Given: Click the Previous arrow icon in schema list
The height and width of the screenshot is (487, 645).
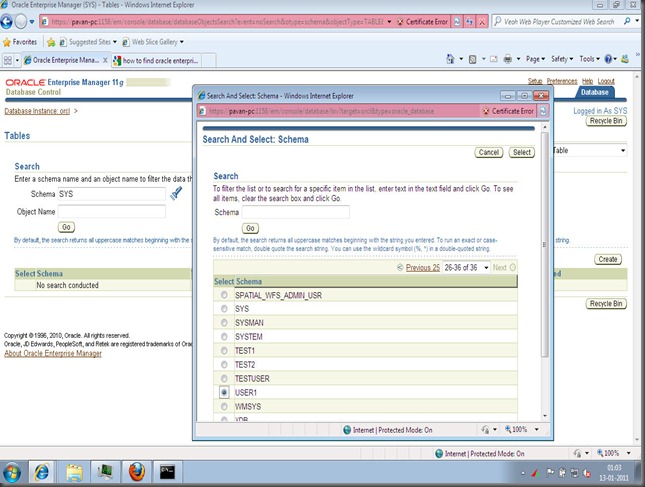Looking at the screenshot, I should [400, 268].
